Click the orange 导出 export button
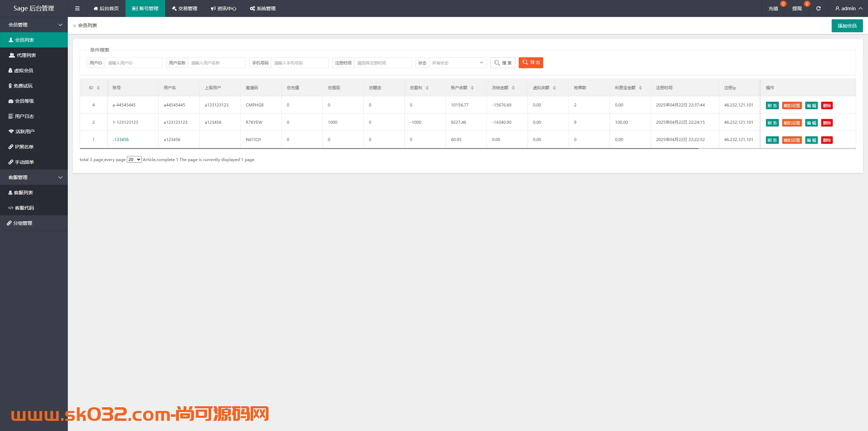 tap(531, 63)
